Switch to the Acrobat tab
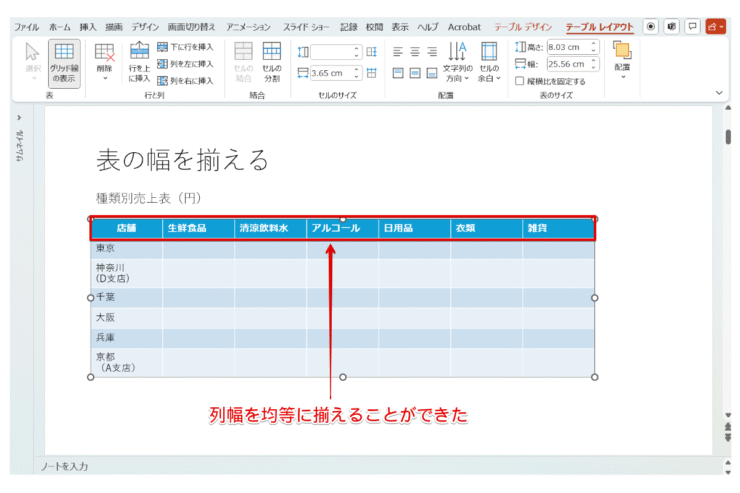 point(464,27)
